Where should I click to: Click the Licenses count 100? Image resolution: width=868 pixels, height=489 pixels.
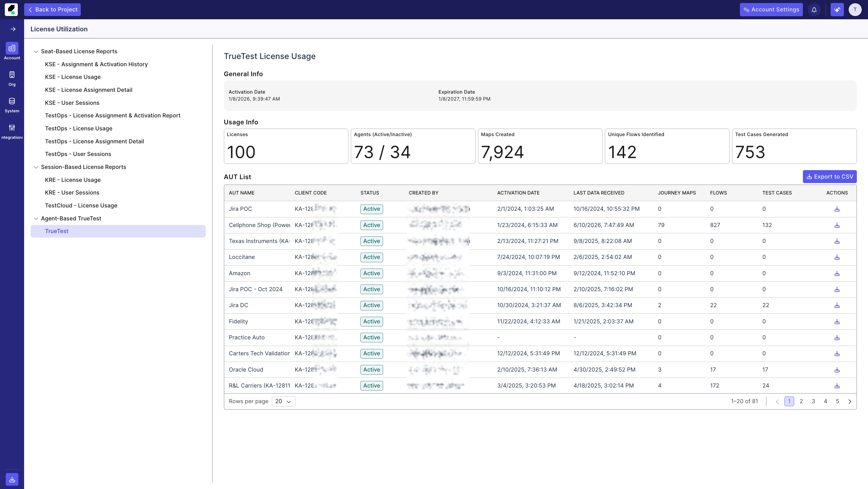click(241, 152)
